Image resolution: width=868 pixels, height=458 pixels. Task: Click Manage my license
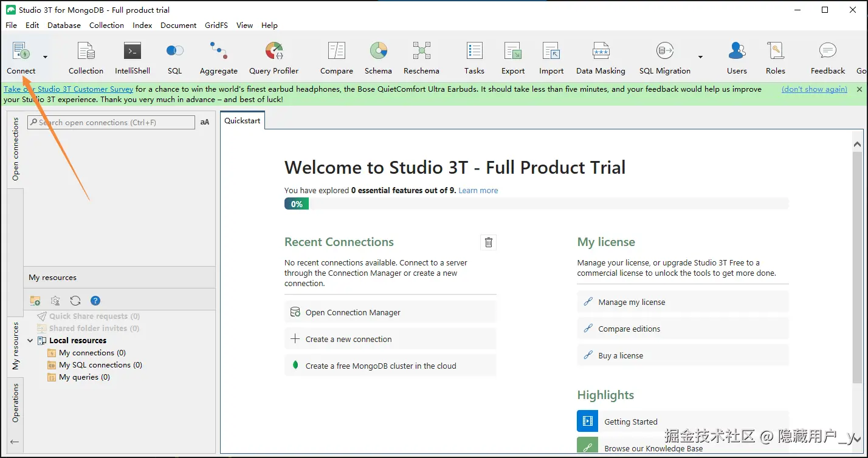[x=683, y=302]
